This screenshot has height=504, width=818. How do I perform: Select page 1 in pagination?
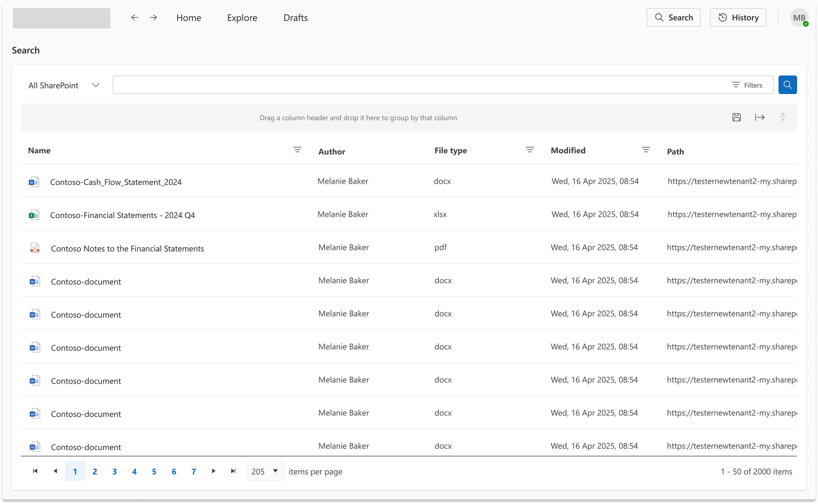pyautogui.click(x=75, y=471)
